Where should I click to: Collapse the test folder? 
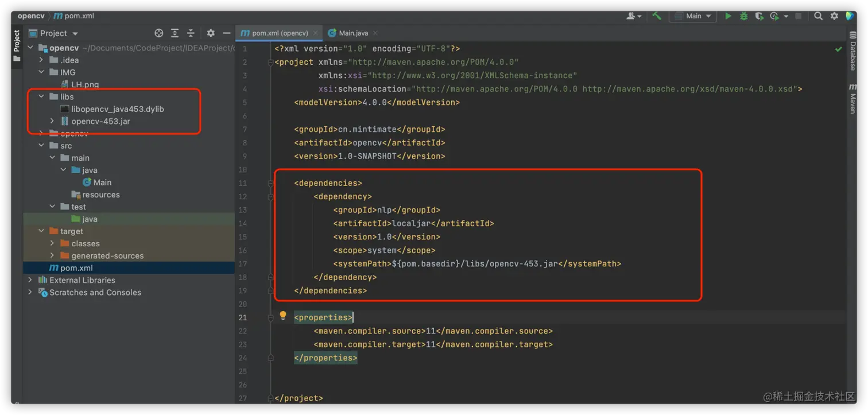[x=52, y=207]
